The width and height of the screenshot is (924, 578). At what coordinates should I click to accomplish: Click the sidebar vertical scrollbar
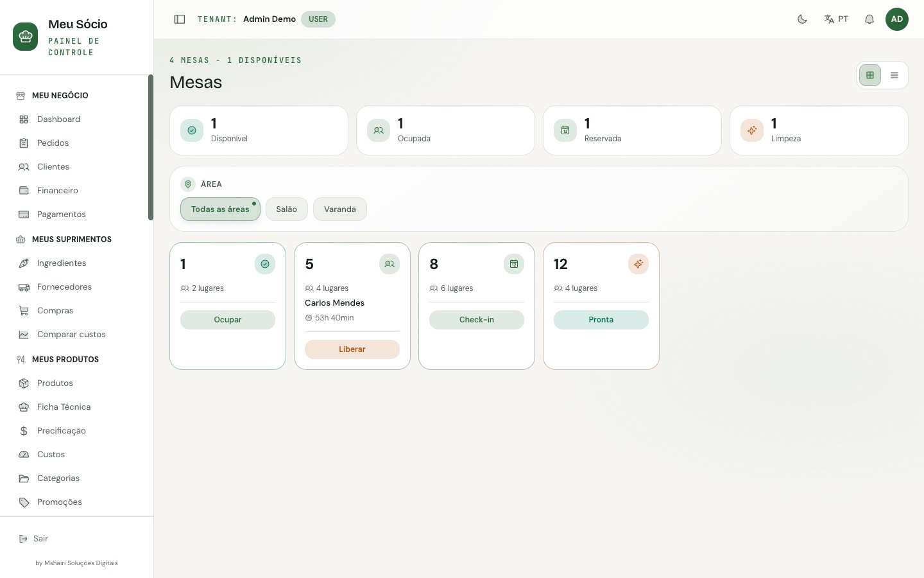(x=151, y=148)
